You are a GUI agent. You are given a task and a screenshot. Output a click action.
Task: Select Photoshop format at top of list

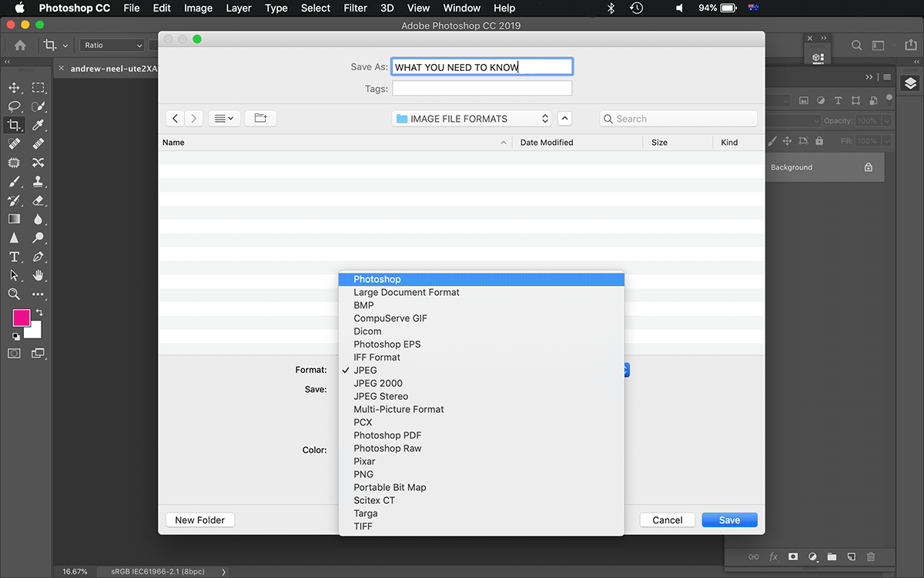[481, 279]
